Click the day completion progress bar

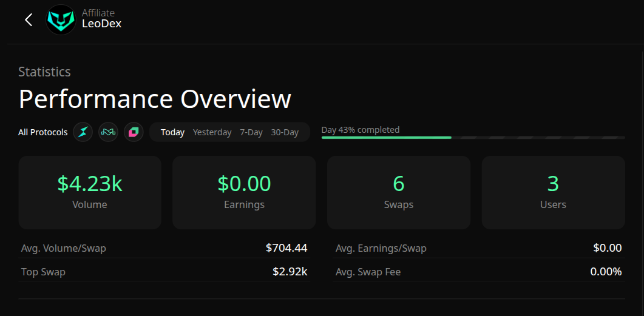tap(473, 138)
